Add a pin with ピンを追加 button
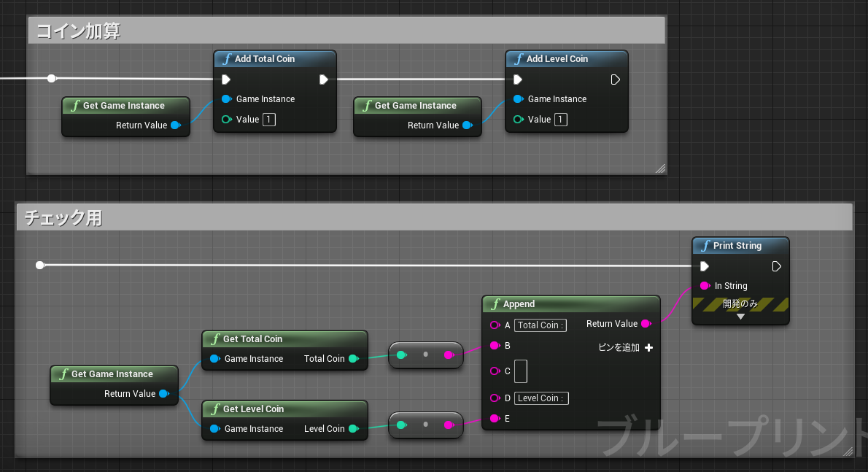This screenshot has width=868, height=472. (x=626, y=347)
